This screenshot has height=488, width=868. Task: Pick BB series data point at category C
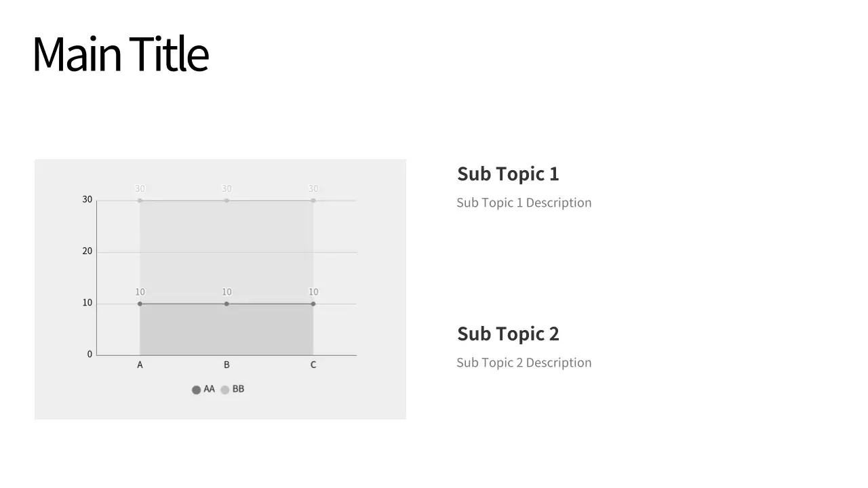pos(313,201)
